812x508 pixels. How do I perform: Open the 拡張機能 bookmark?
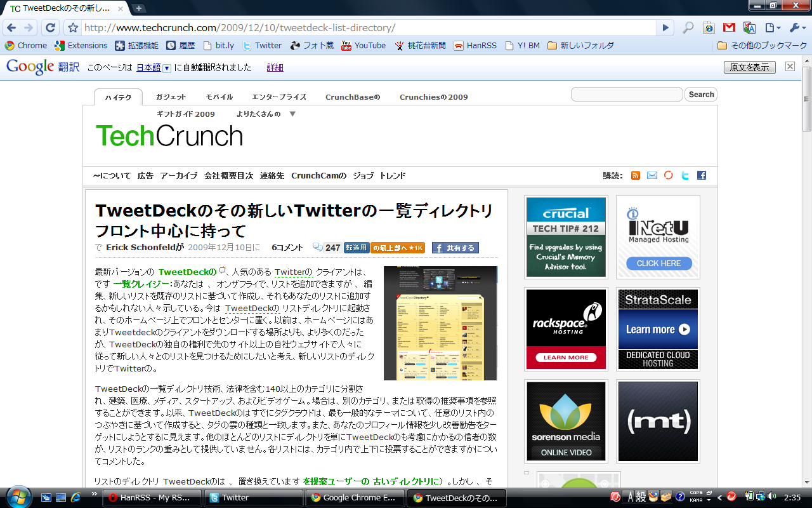(136, 46)
